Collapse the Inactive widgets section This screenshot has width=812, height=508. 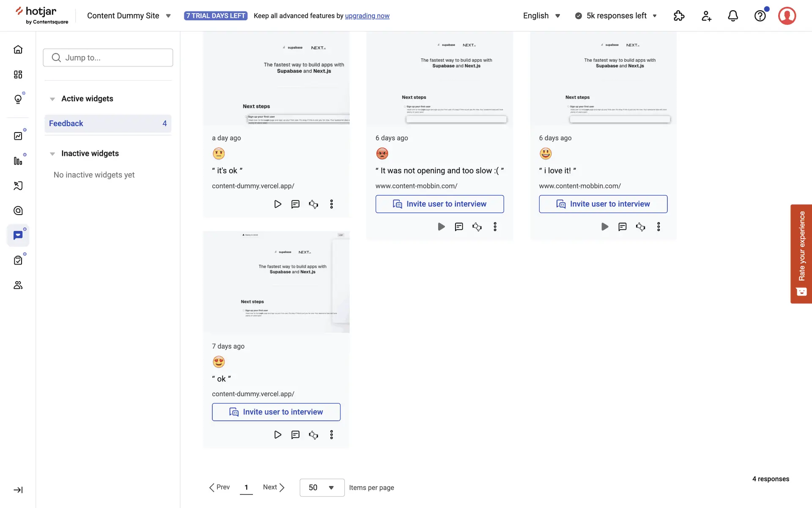52,154
